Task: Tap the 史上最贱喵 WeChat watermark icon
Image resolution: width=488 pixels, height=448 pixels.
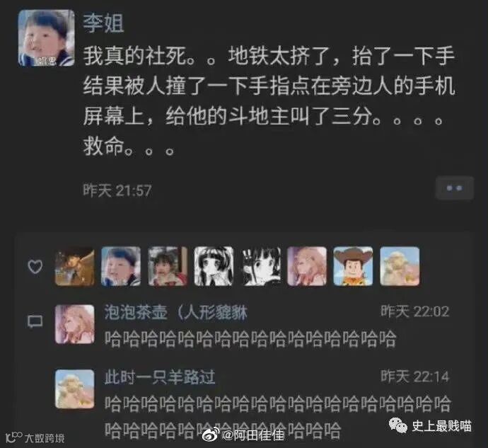Action: pos(398,425)
